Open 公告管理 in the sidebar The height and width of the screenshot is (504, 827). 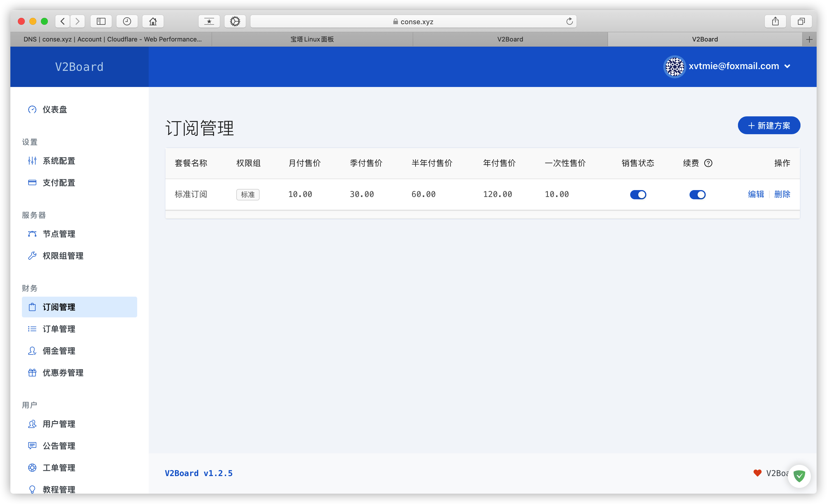[x=80, y=446]
